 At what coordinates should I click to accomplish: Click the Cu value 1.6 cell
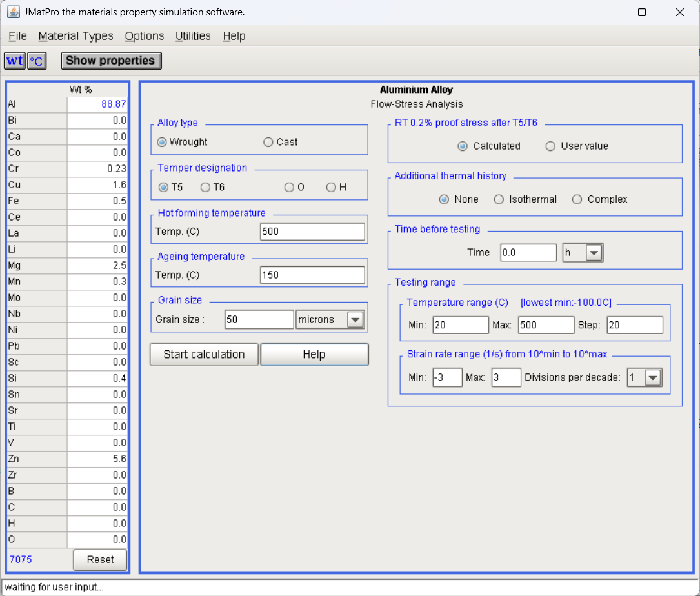pos(97,185)
